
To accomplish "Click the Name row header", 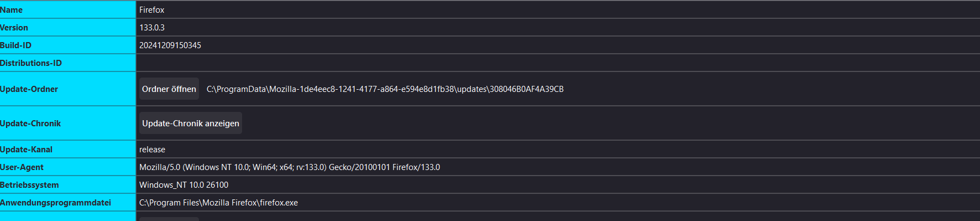I will tap(12, 10).
